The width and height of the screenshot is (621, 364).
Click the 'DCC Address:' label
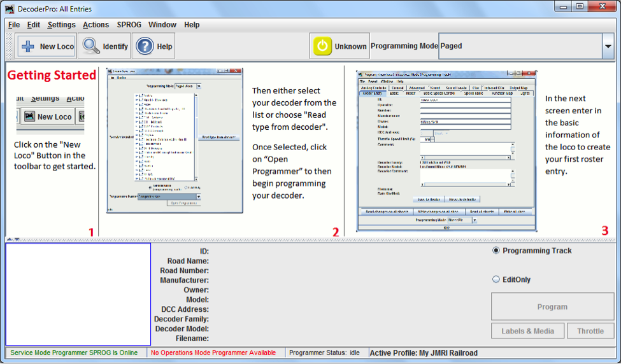pos(185,309)
